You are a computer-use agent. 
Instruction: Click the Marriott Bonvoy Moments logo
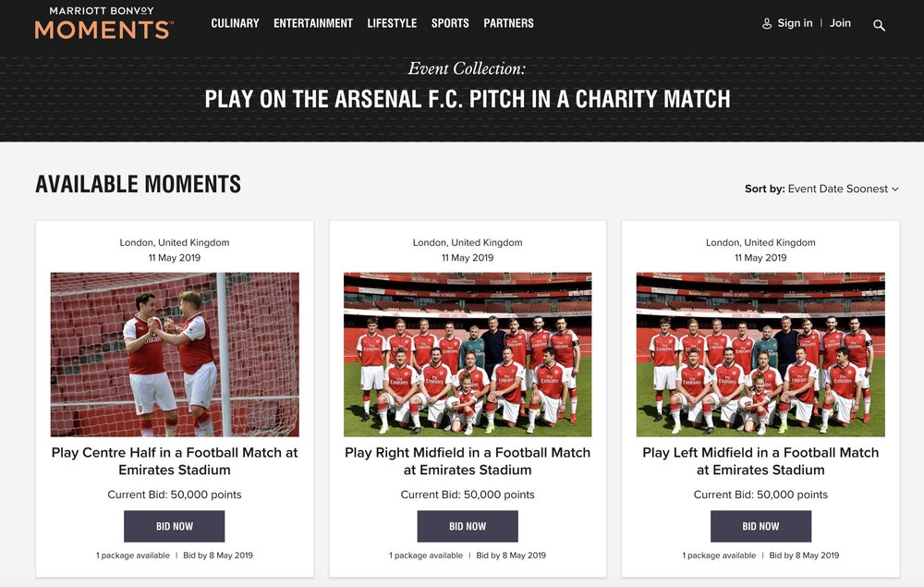tap(103, 23)
